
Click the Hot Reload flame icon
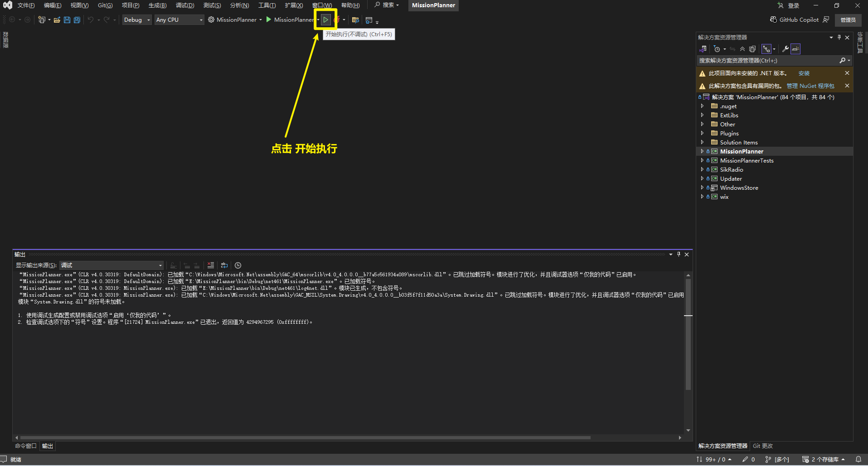(x=337, y=20)
